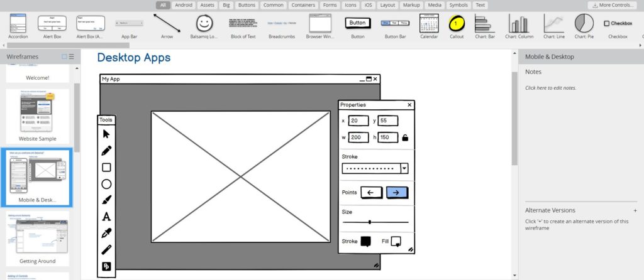Viewport: 644px width, 280px height.
Task: Click the right arrow Points button
Action: coord(397,193)
